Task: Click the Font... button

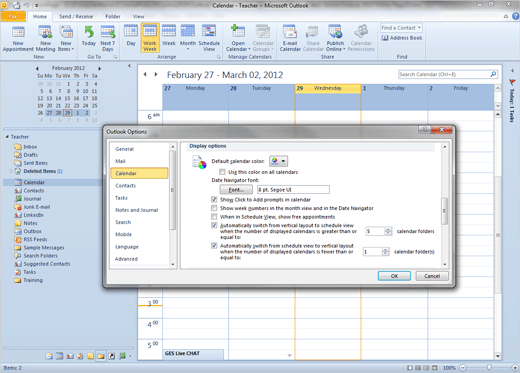Action: point(236,190)
